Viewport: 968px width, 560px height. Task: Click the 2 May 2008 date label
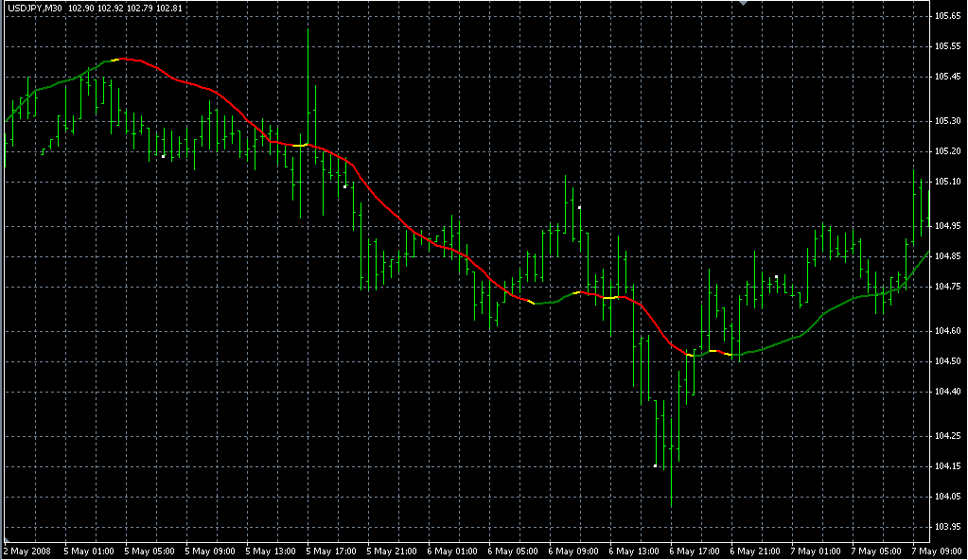coord(27,551)
